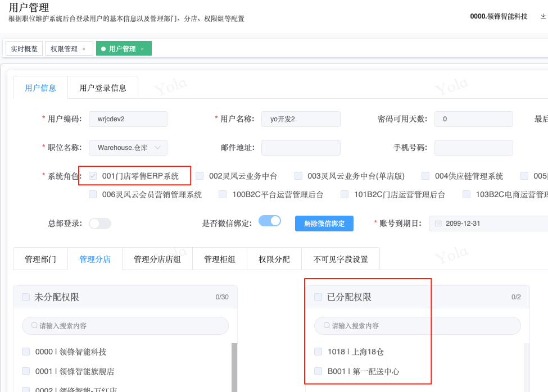Check the 103B2C电商运营 role checkbox

[x=466, y=194]
